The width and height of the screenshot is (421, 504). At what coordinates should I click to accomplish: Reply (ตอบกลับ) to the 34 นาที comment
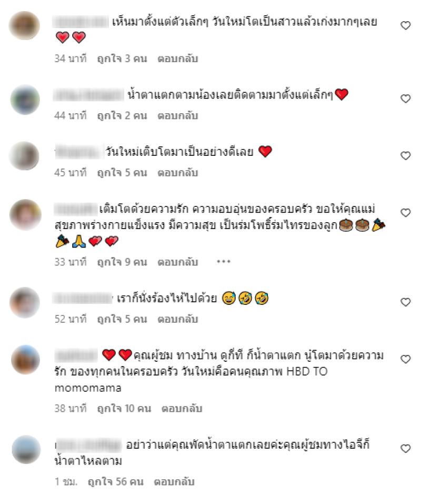pyautogui.click(x=177, y=58)
